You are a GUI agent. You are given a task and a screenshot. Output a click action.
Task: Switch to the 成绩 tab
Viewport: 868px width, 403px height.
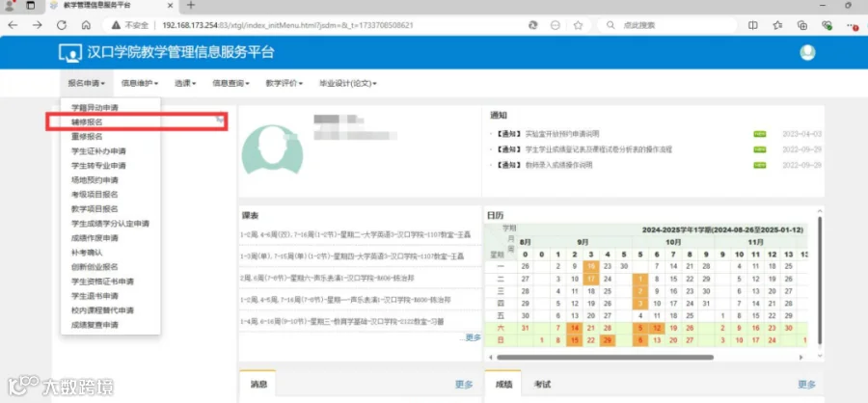(x=503, y=385)
